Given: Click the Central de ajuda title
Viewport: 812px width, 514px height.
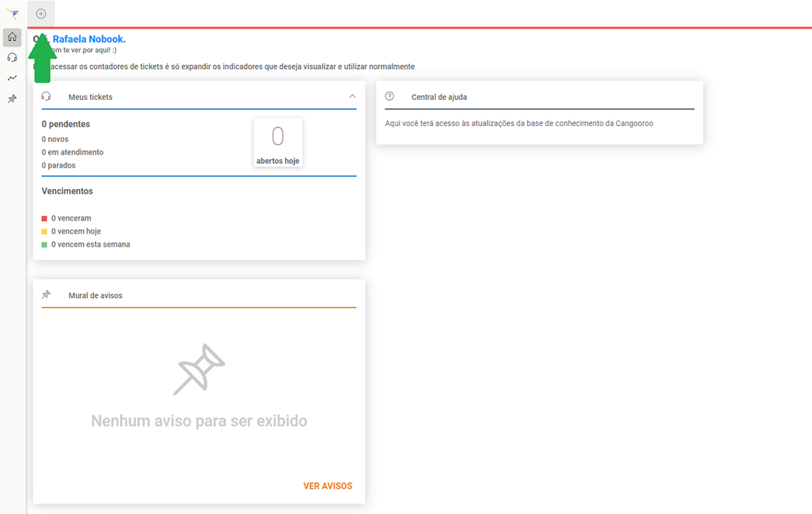Looking at the screenshot, I should (439, 97).
